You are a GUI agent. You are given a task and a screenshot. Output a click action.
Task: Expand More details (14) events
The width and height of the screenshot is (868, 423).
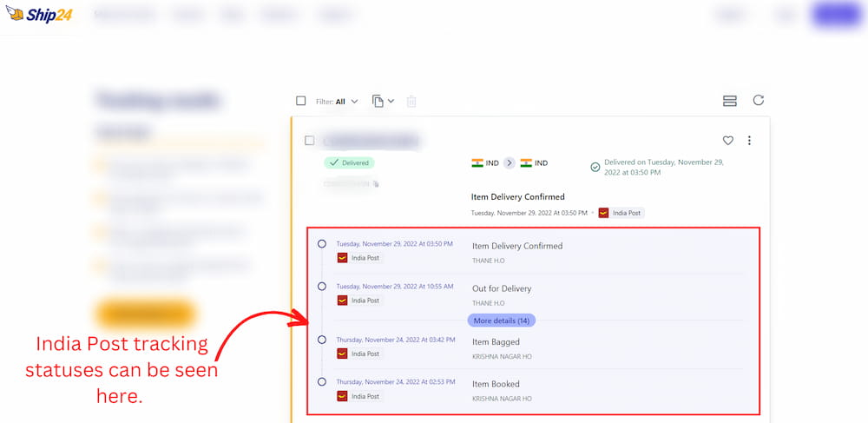(502, 321)
